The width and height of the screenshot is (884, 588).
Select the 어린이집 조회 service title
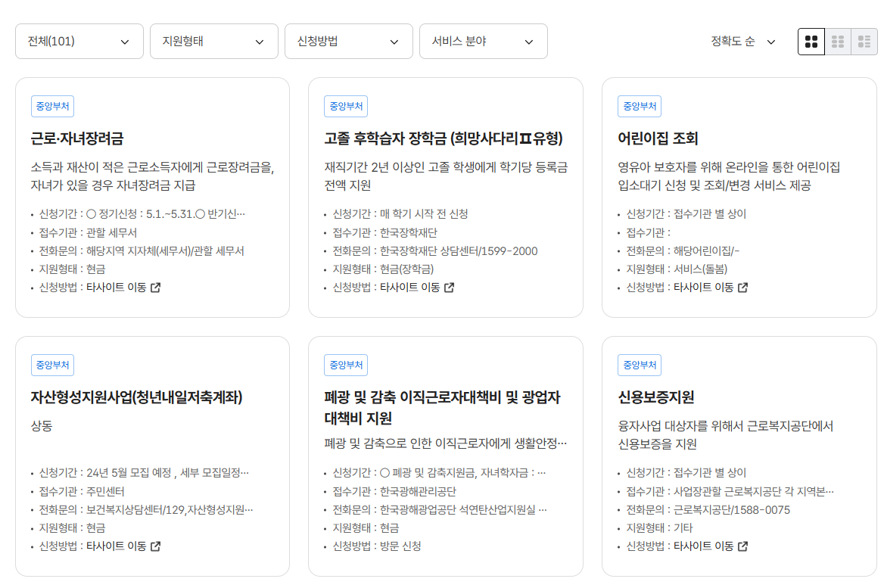(x=658, y=140)
